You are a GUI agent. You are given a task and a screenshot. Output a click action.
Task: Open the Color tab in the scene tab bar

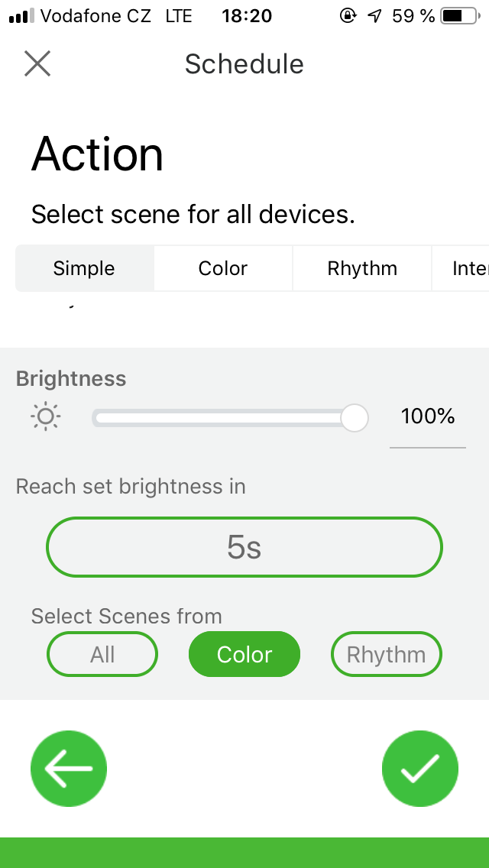tap(223, 268)
